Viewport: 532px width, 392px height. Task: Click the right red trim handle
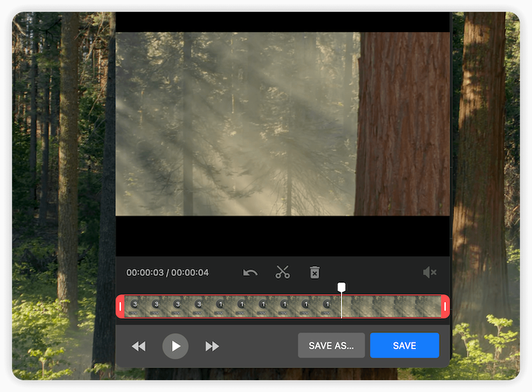[445, 307]
